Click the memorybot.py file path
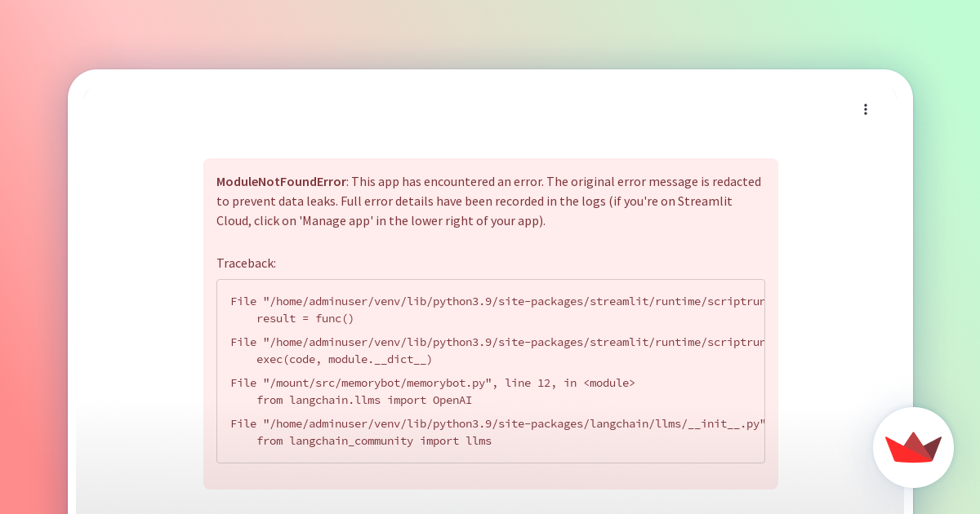The width and height of the screenshot is (980, 514). click(376, 383)
